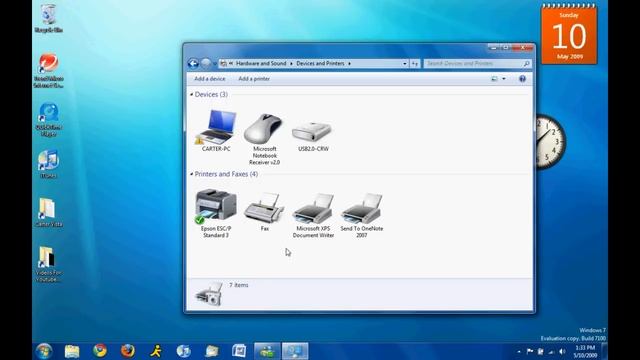
Task: Open the Videos For YouTube folder shortcut
Action: pos(48,264)
